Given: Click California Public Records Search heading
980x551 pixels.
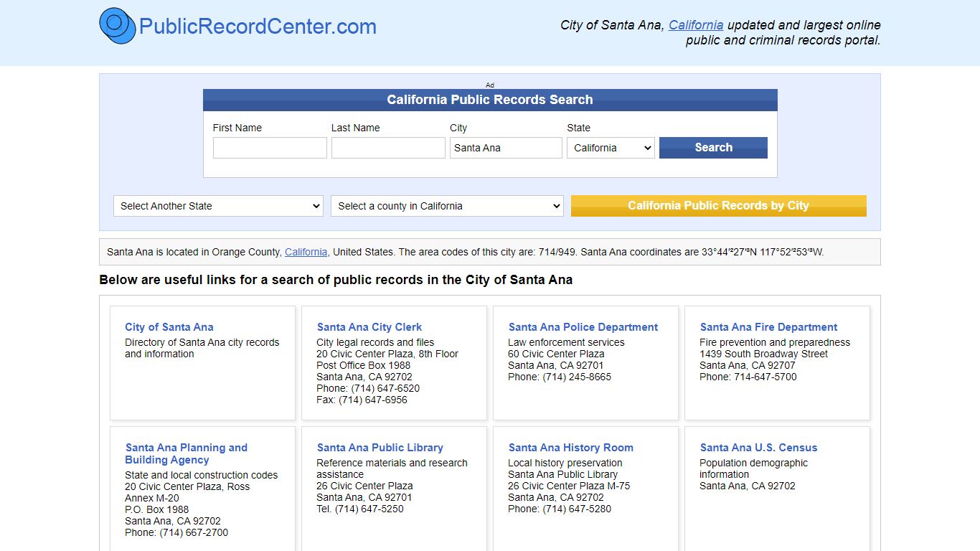Looking at the screenshot, I should click(x=490, y=100).
